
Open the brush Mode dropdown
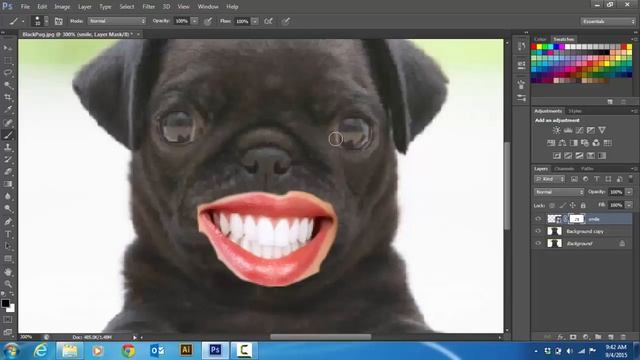coord(117,21)
